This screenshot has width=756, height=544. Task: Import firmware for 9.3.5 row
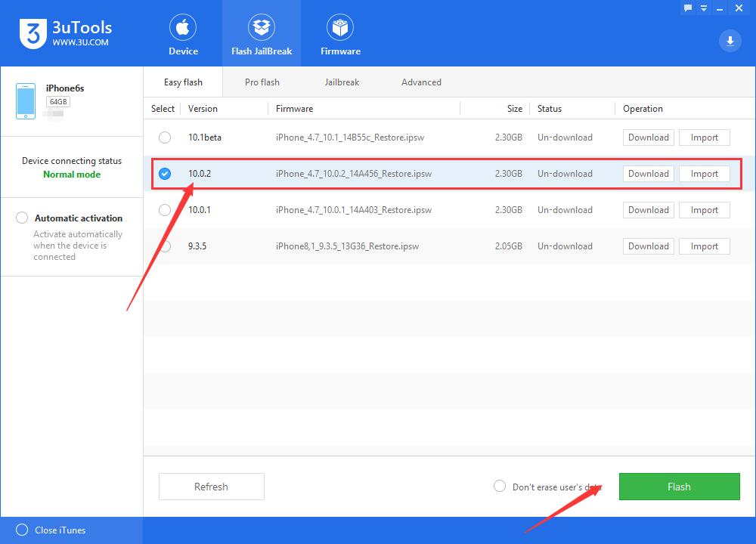pyautogui.click(x=704, y=246)
